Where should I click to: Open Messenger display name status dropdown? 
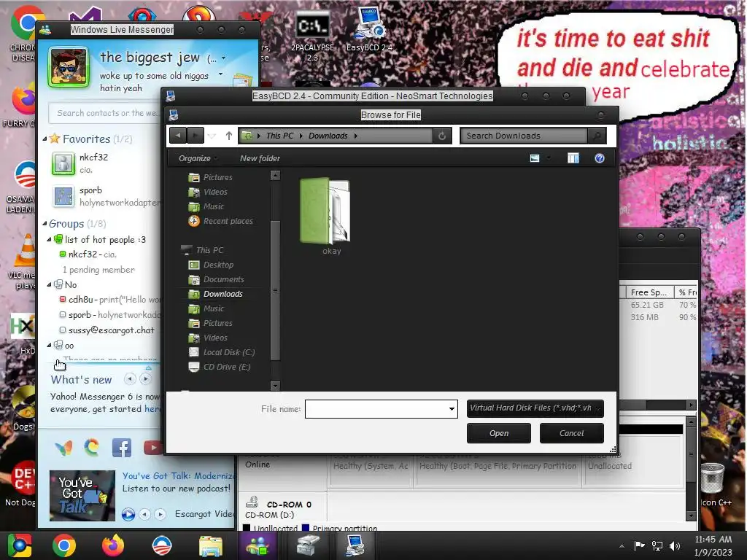(x=223, y=58)
